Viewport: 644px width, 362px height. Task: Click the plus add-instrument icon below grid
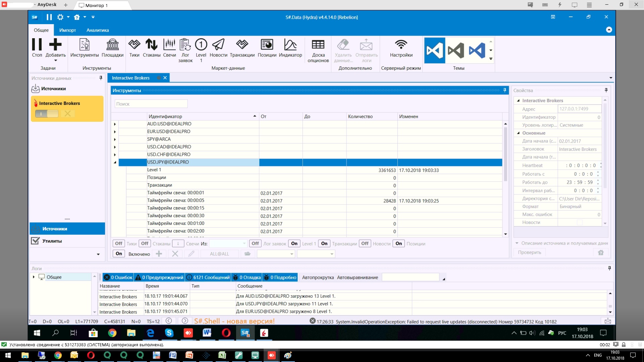pyautogui.click(x=159, y=254)
